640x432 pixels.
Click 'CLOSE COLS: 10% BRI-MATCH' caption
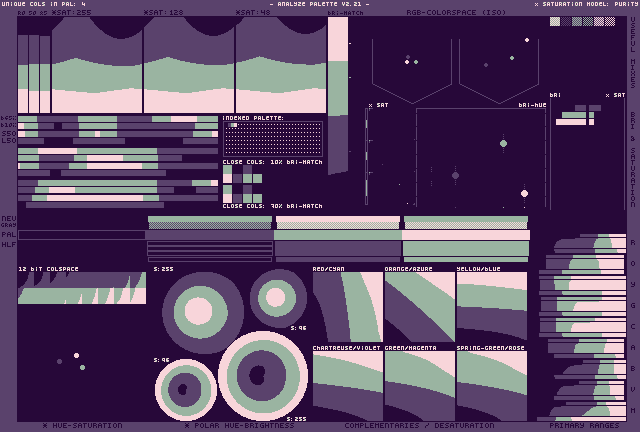273,162
